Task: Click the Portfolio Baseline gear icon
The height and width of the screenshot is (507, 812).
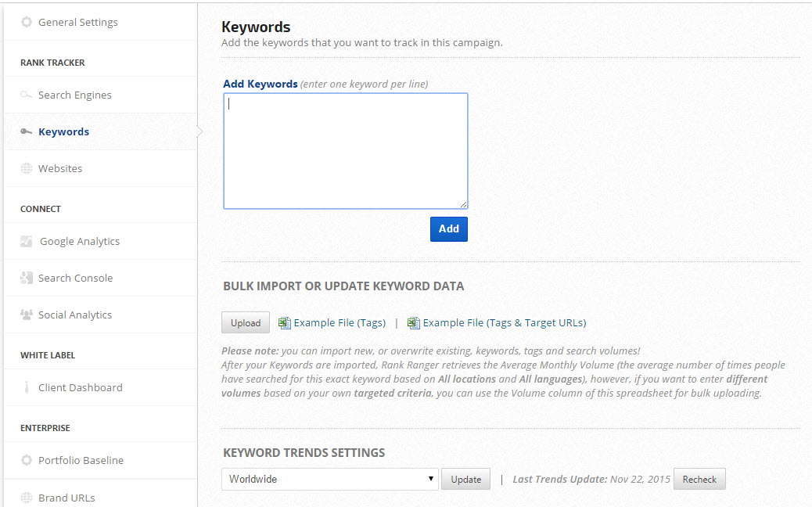Action: 27,460
